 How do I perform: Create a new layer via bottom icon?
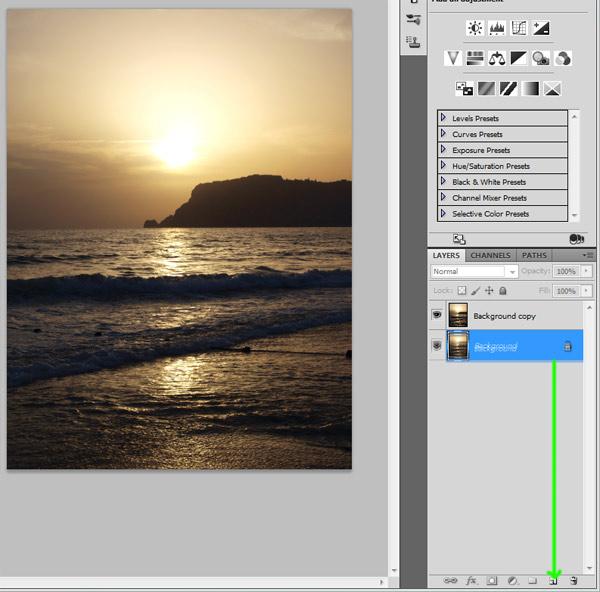pyautogui.click(x=553, y=580)
